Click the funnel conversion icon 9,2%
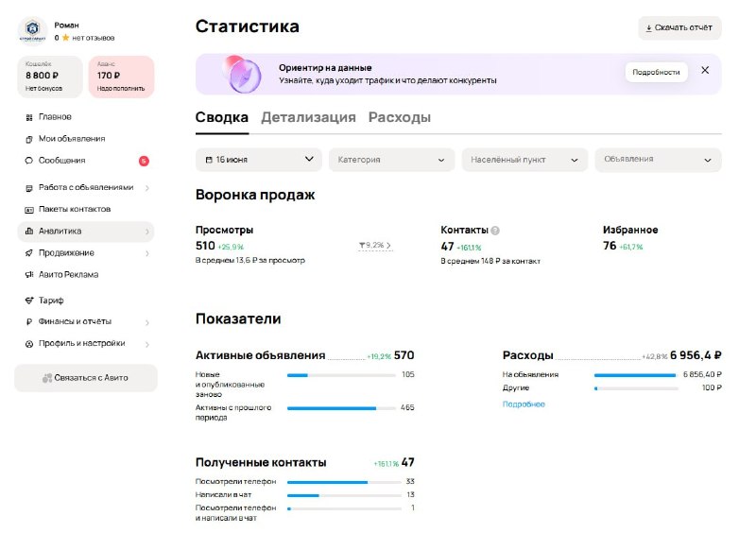The image size is (756, 533). [x=362, y=246]
